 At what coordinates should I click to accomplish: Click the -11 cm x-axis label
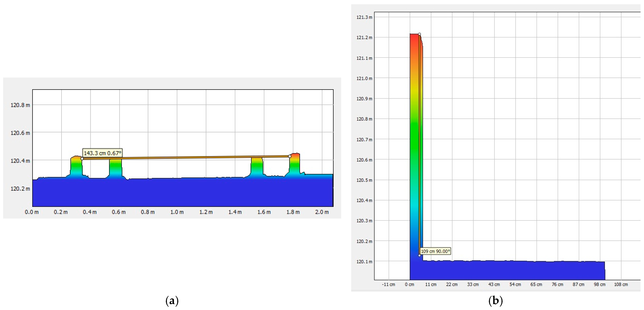point(388,284)
